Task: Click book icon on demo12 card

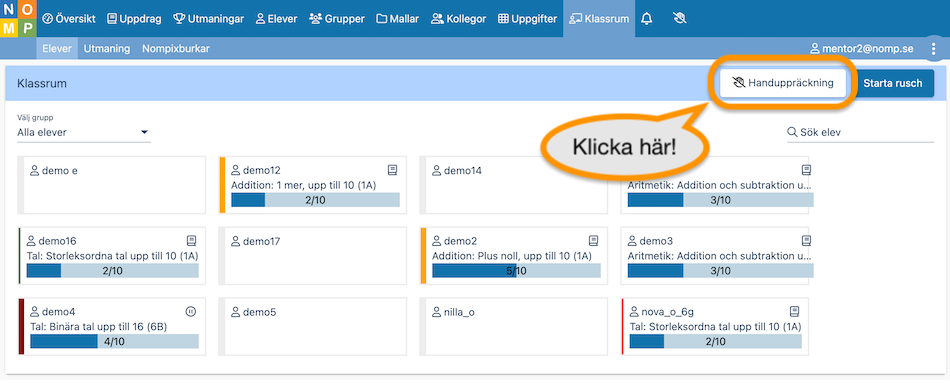Action: point(393,170)
